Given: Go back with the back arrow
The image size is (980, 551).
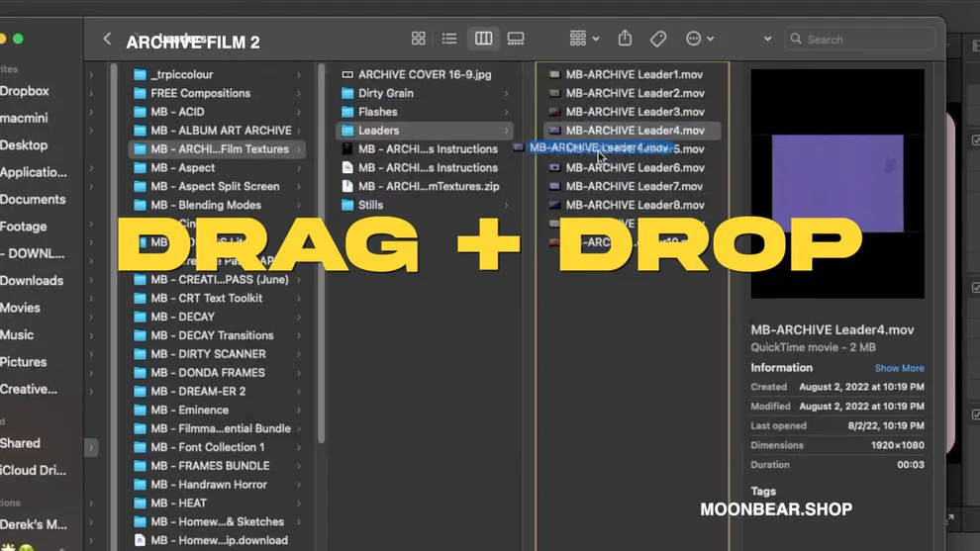Looking at the screenshot, I should pyautogui.click(x=107, y=39).
